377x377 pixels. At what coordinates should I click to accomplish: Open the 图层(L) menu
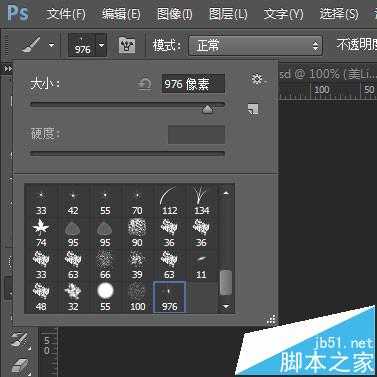[x=228, y=14]
